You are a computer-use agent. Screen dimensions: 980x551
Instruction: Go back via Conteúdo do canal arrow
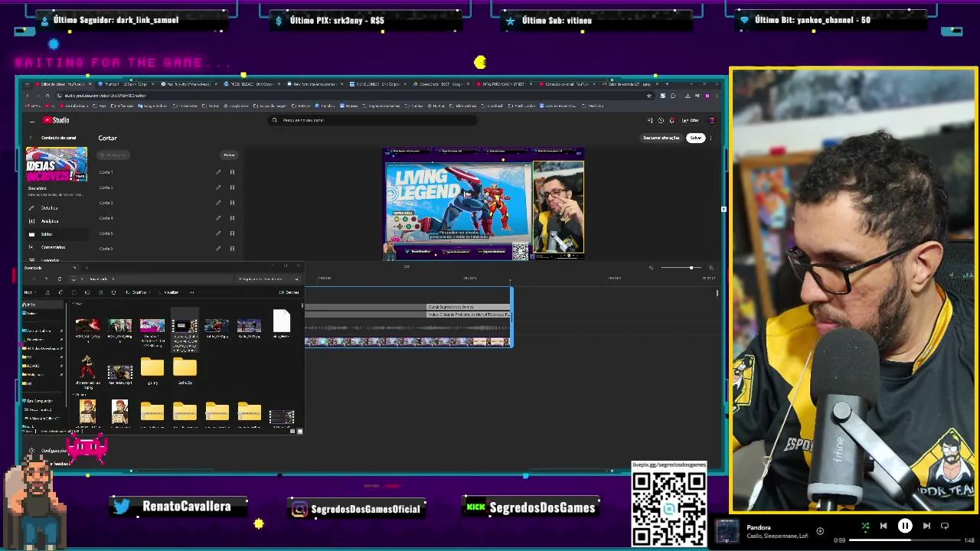[x=31, y=138]
